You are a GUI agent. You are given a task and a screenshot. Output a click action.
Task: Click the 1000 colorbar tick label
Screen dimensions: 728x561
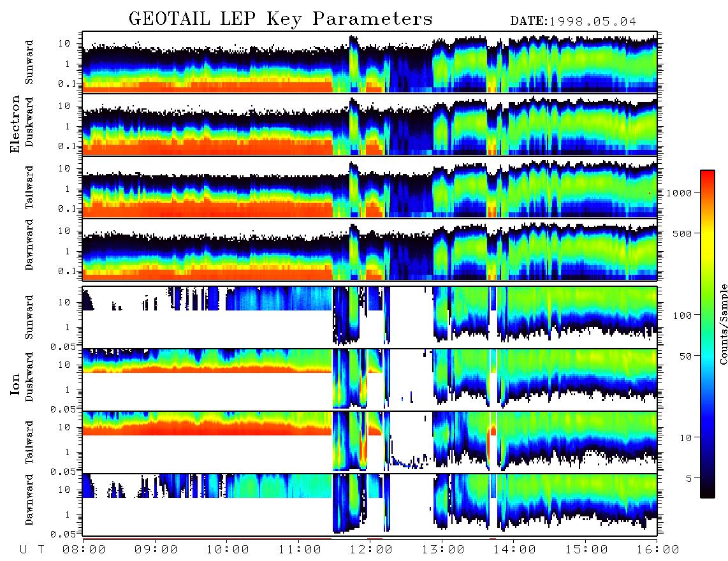(679, 193)
